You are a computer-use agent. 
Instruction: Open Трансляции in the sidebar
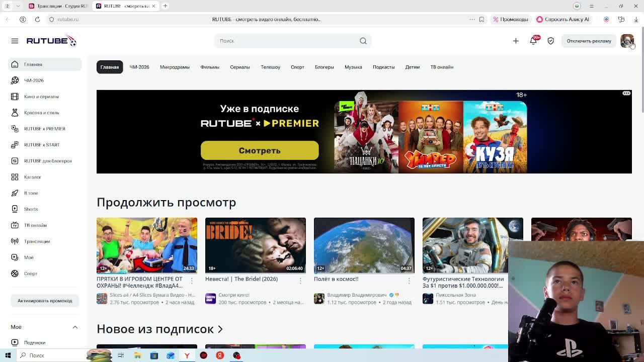click(45, 241)
